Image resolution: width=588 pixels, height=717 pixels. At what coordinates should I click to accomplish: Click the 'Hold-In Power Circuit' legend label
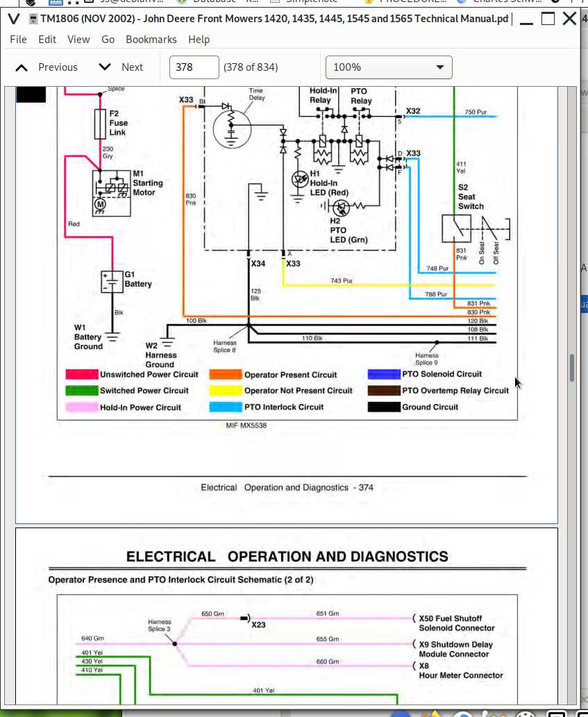tap(140, 407)
